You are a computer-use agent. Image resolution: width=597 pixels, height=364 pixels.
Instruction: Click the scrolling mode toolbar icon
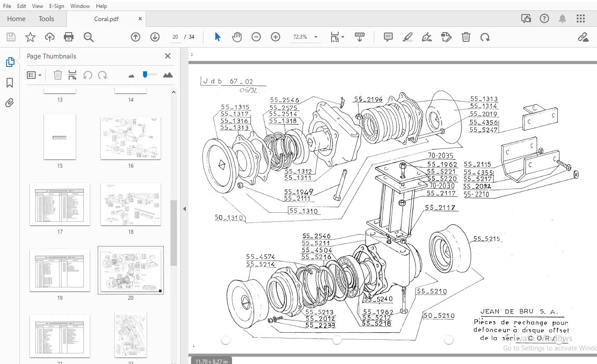point(360,37)
